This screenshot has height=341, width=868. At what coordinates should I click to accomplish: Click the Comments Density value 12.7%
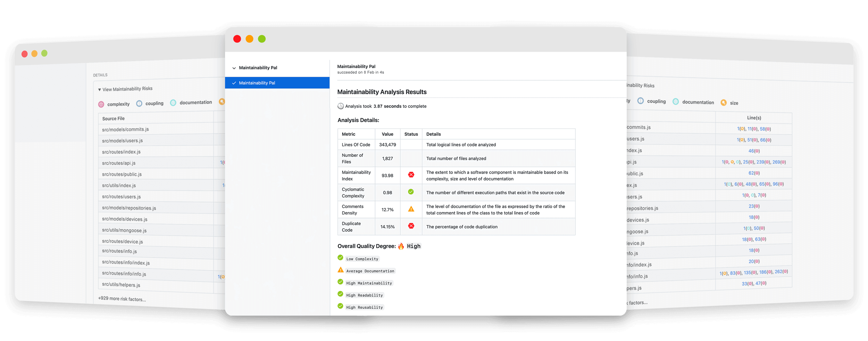tap(387, 210)
